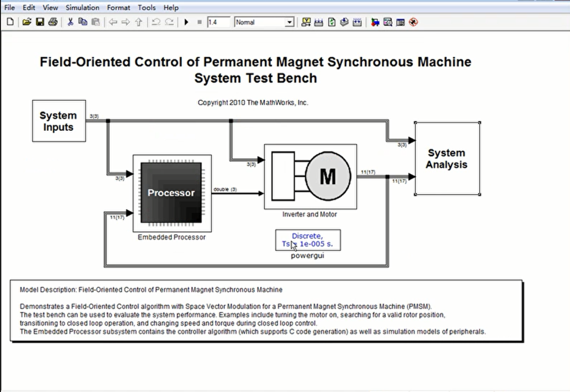
Task: Select the Inverter and Motor block
Action: (310, 177)
